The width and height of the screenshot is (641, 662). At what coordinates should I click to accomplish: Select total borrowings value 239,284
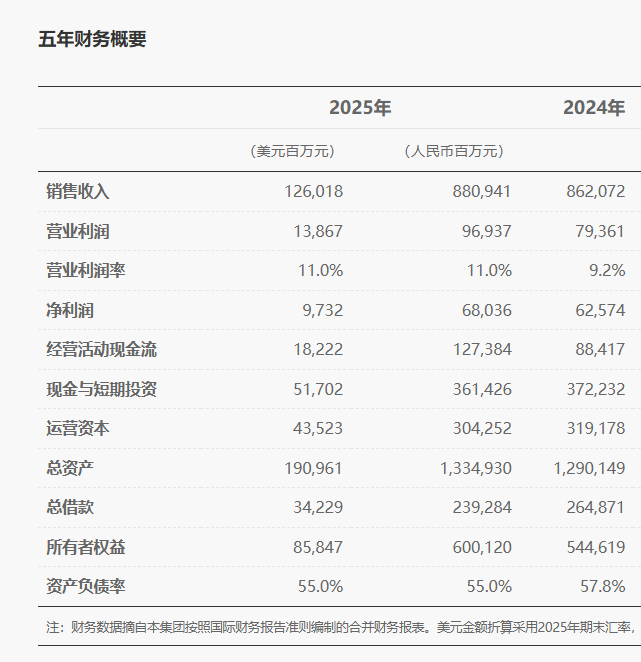482,507
